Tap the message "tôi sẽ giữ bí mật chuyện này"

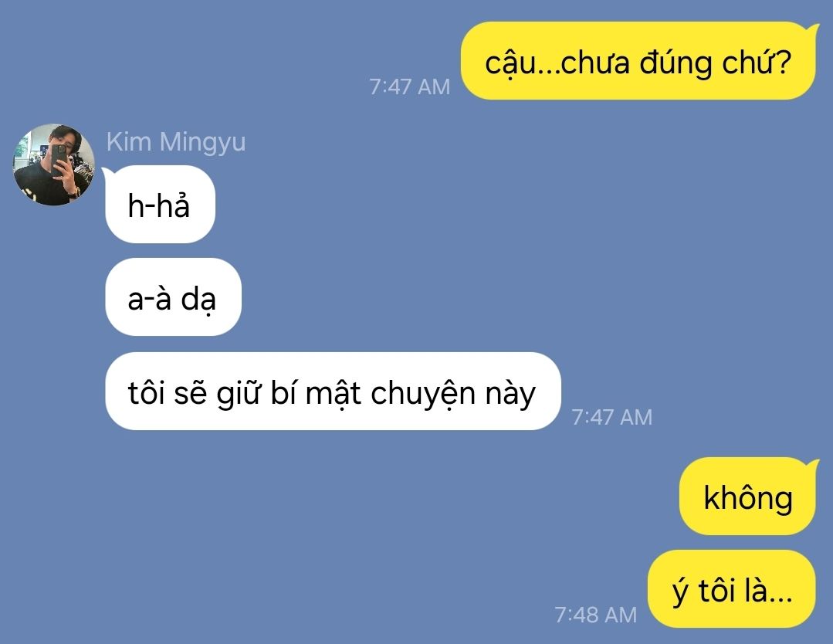[x=333, y=391]
